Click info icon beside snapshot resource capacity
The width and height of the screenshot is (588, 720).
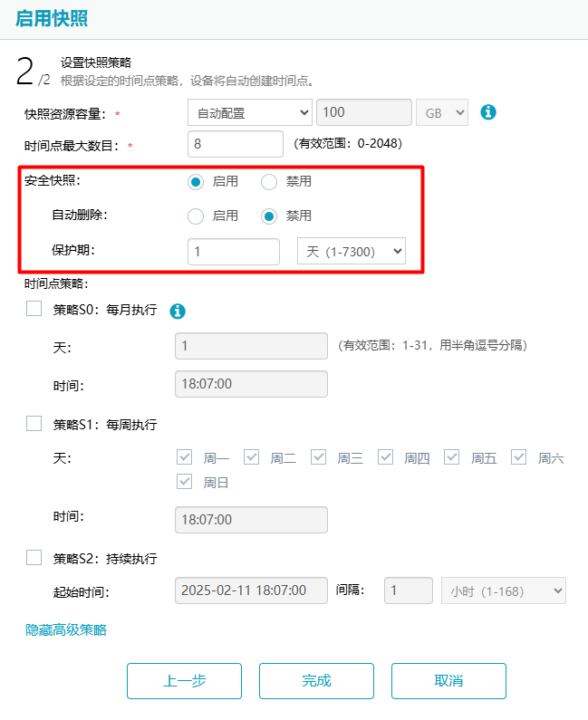point(488,112)
